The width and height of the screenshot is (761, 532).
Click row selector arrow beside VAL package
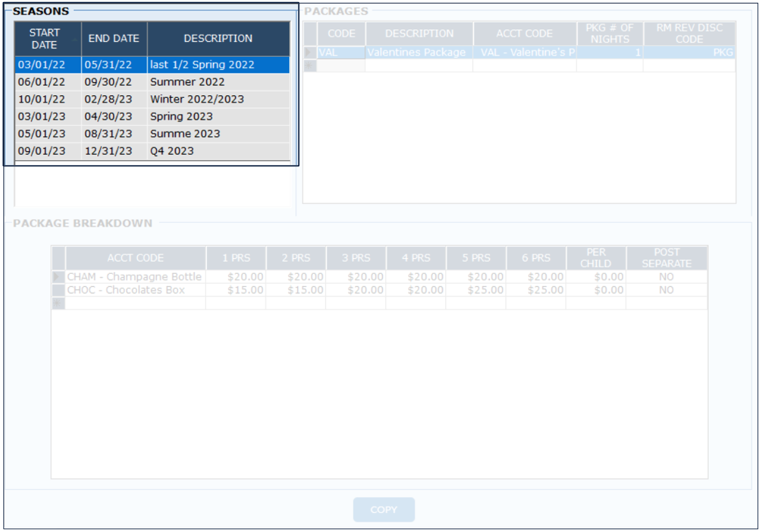pyautogui.click(x=310, y=53)
